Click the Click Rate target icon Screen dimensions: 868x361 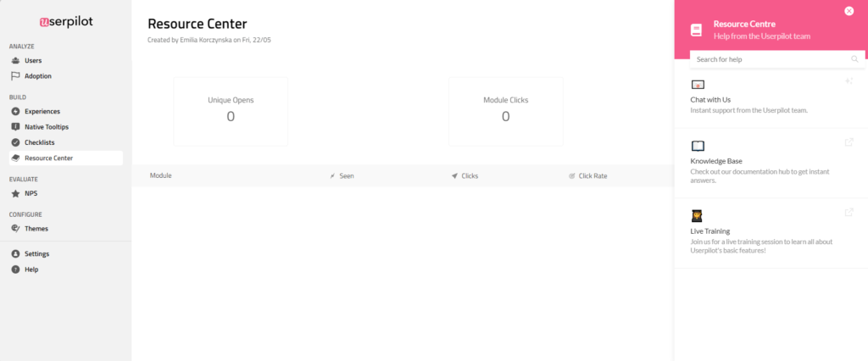[x=572, y=175]
